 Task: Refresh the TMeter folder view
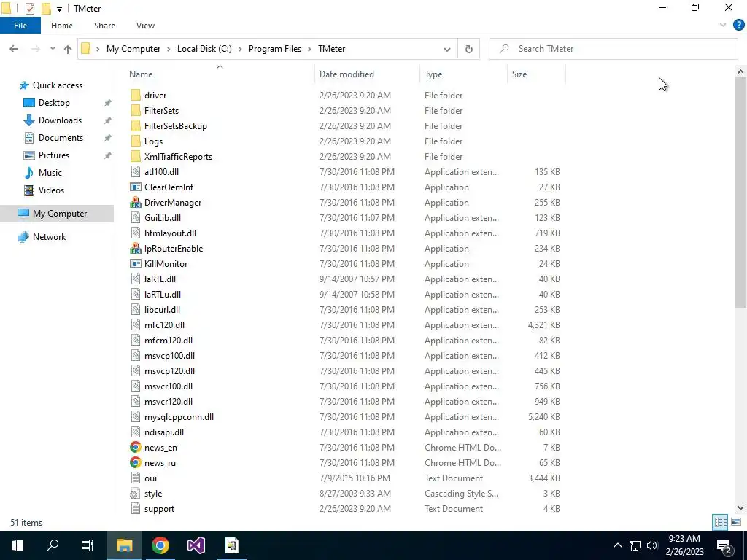[469, 49]
